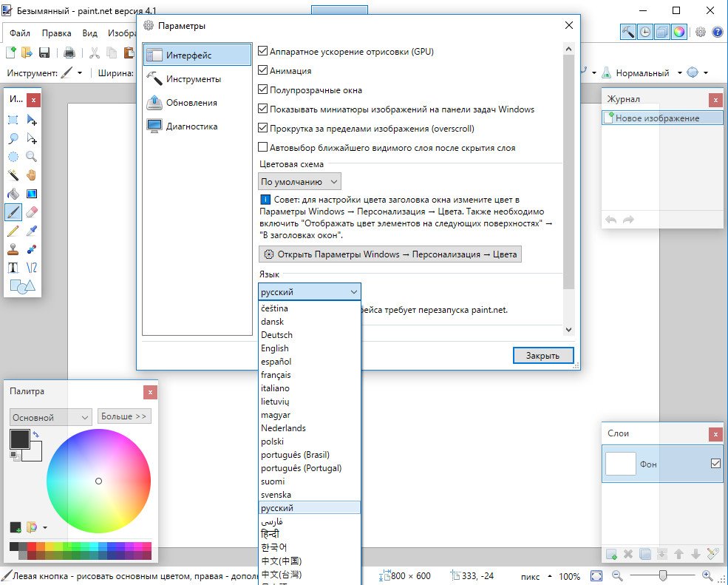The height and width of the screenshot is (585, 728).
Task: Click the Больше >> button in Палитра
Action: pos(124,416)
